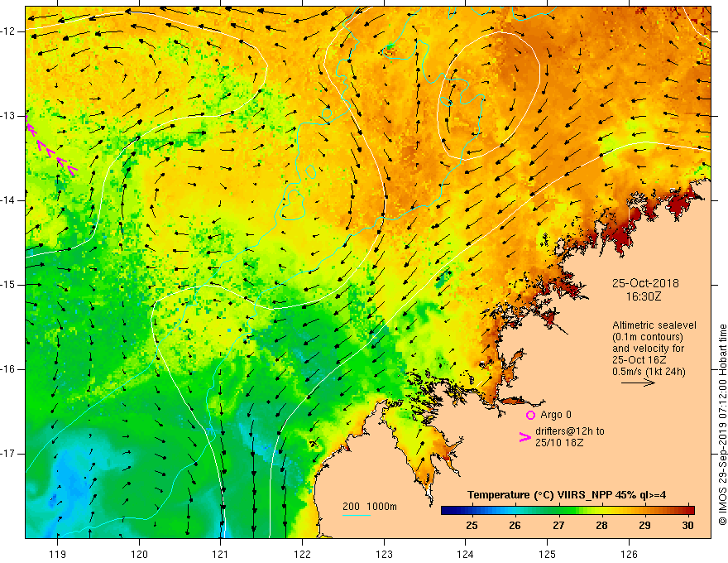Click the cyan 200 1000m depth contour sample line
Image resolution: width=728 pixels, height=563 pixels.
[357, 515]
